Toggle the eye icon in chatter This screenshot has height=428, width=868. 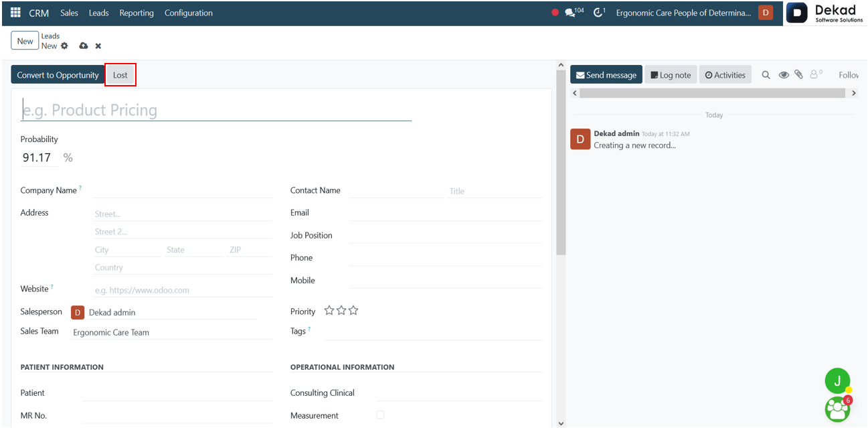[x=784, y=75]
